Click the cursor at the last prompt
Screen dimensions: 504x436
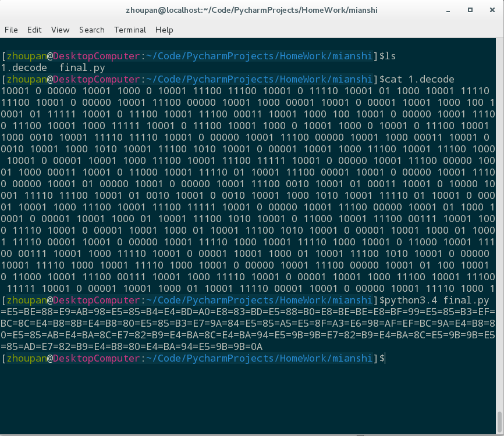385,358
